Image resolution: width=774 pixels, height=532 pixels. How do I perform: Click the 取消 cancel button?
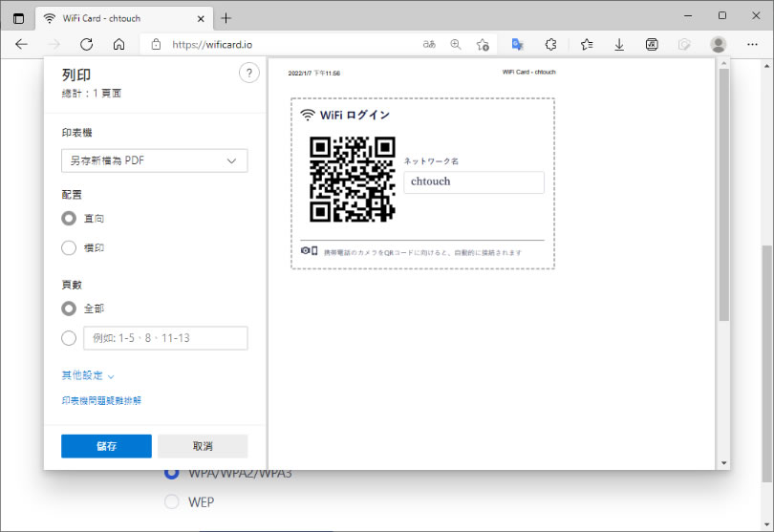tap(203, 446)
